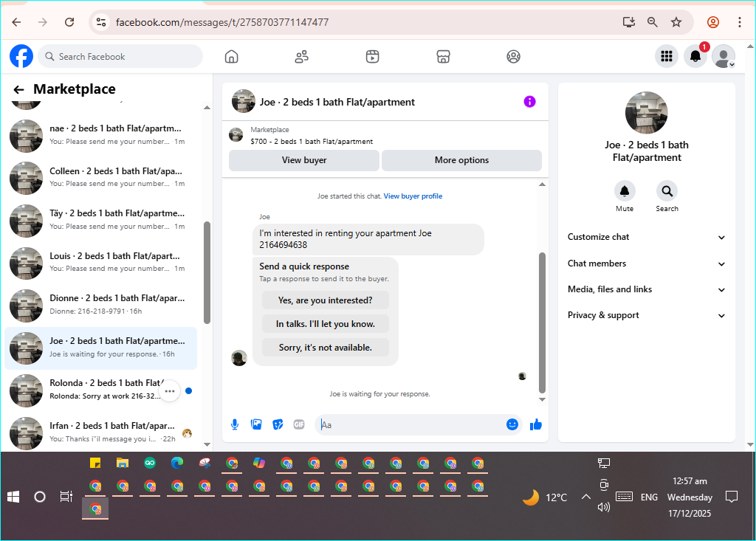756x541 pixels.
Task: Open the Facebook menu grid icon
Action: [667, 56]
